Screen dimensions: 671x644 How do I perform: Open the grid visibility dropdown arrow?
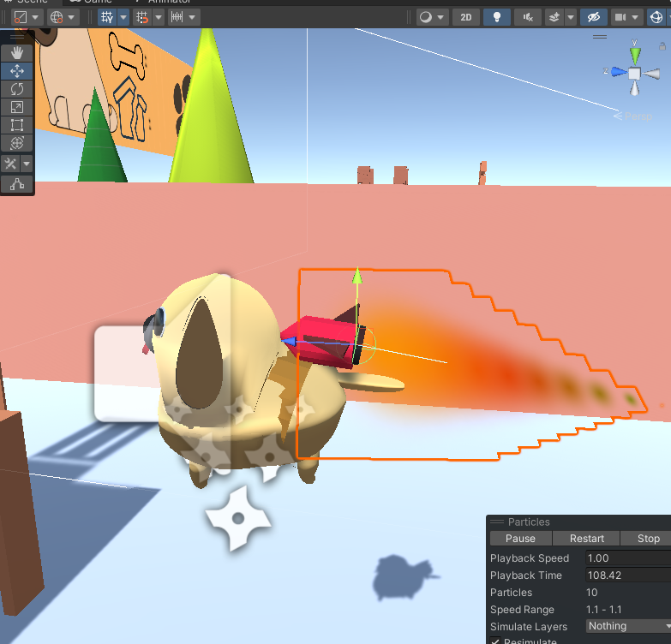[x=123, y=17]
